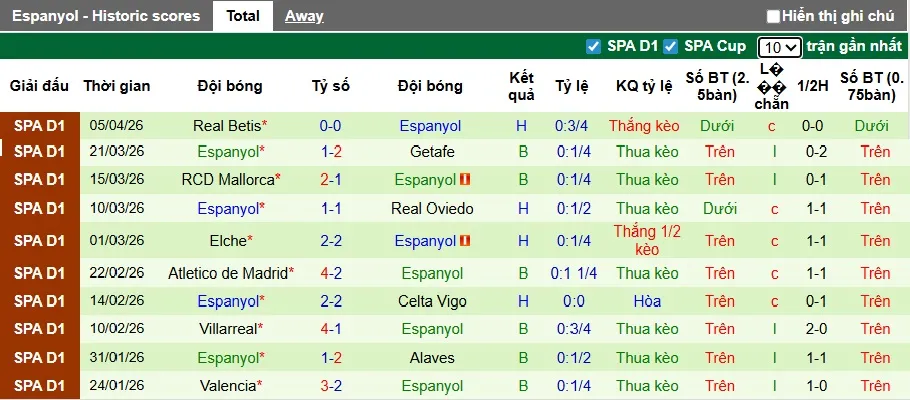Click the Villarreal 4-1 score

point(331,328)
